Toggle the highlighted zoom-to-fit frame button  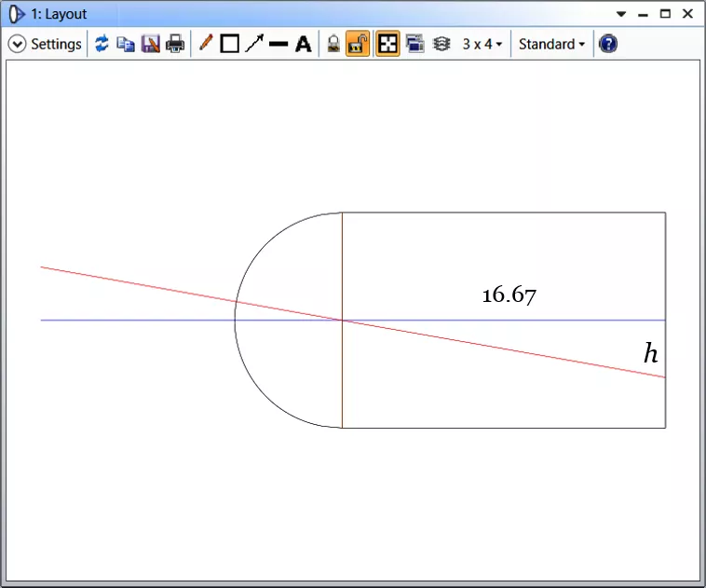click(388, 44)
